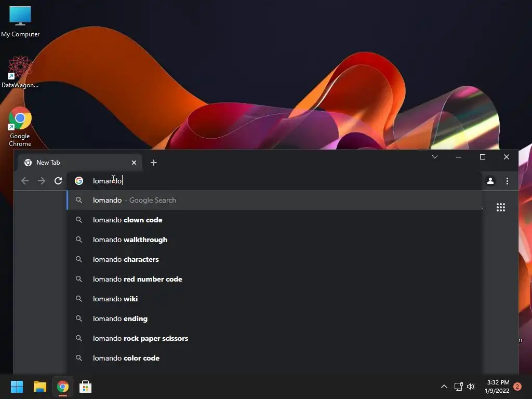Viewport: 532px width, 399px height.
Task: Choose 'lomando rock paper scissors' suggestion
Action: click(x=274, y=338)
